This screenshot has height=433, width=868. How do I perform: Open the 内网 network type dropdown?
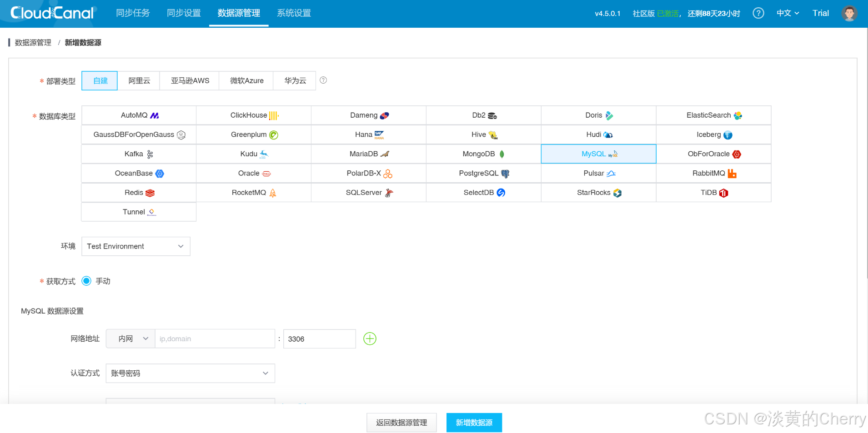pos(131,339)
